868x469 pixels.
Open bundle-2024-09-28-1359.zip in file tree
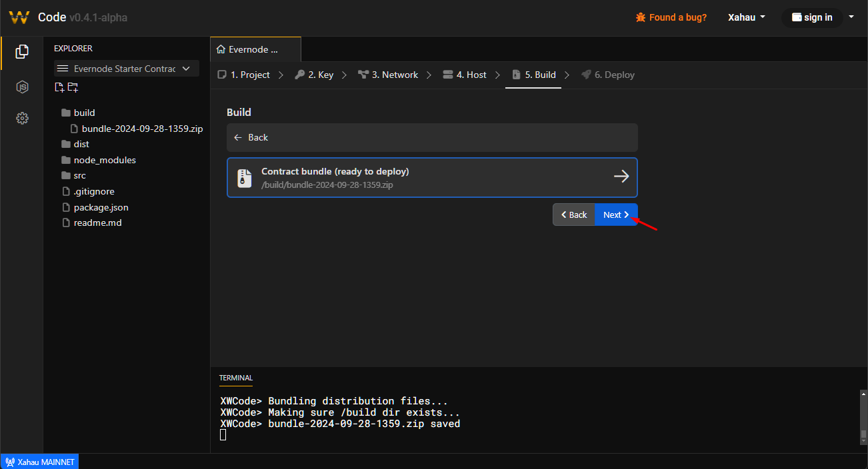137,129
